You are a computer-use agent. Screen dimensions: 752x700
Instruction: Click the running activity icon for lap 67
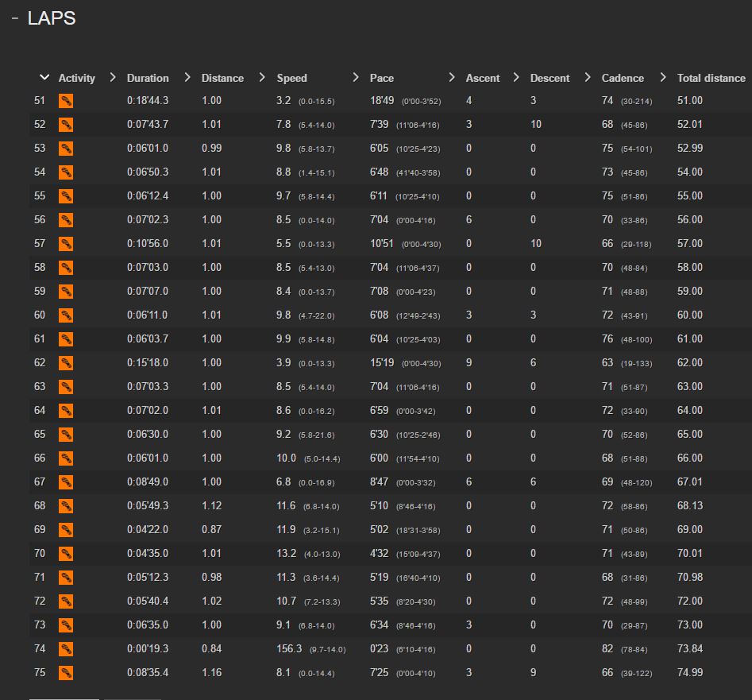(66, 482)
